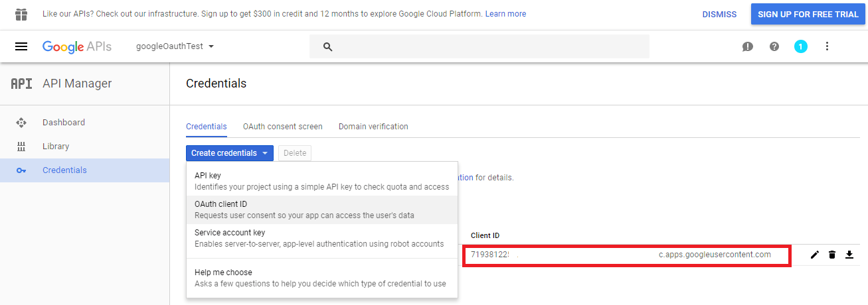Collapse the Create credentials dropdown
Screen dimensions: 868x305
coord(229,153)
